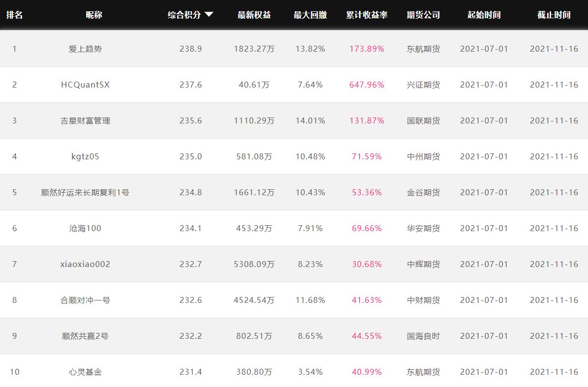Image resolution: width=588 pixels, height=387 pixels.
Task: Click the drawdown value 11.68%
Action: click(x=310, y=300)
